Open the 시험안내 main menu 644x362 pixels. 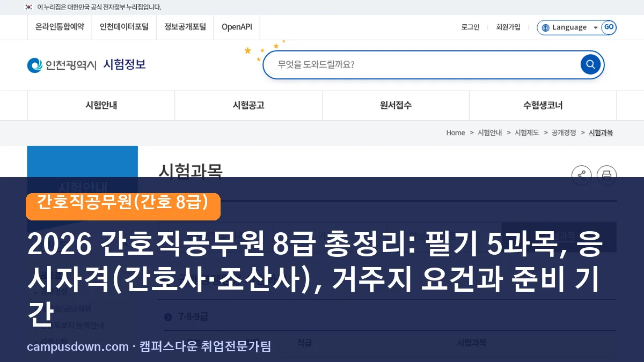(x=101, y=106)
